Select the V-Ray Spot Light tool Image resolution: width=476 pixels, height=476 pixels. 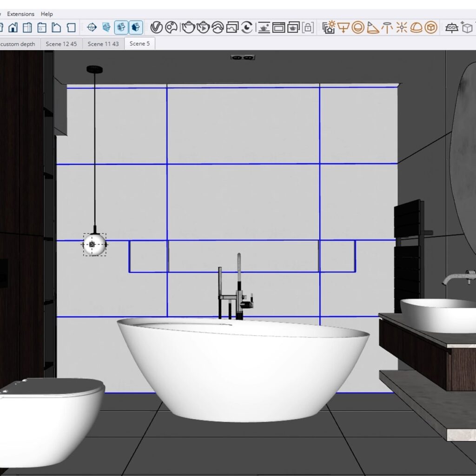click(x=372, y=28)
